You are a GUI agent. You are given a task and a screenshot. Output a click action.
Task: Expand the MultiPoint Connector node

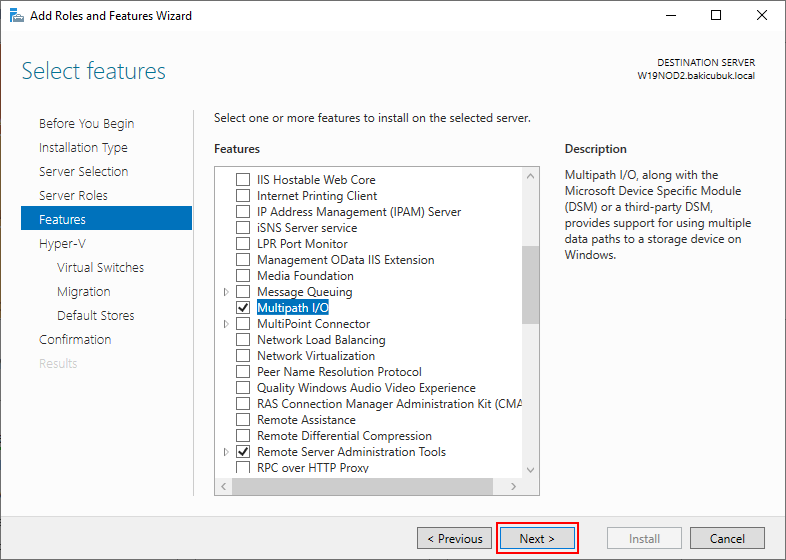[x=226, y=324]
